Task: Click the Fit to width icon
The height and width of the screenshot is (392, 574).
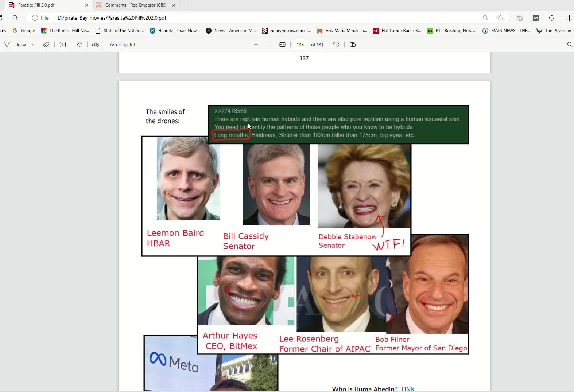Action: click(282, 44)
